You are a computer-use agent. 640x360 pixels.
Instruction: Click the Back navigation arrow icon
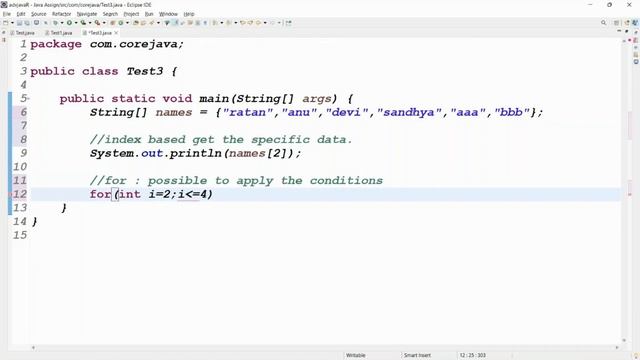click(x=258, y=23)
